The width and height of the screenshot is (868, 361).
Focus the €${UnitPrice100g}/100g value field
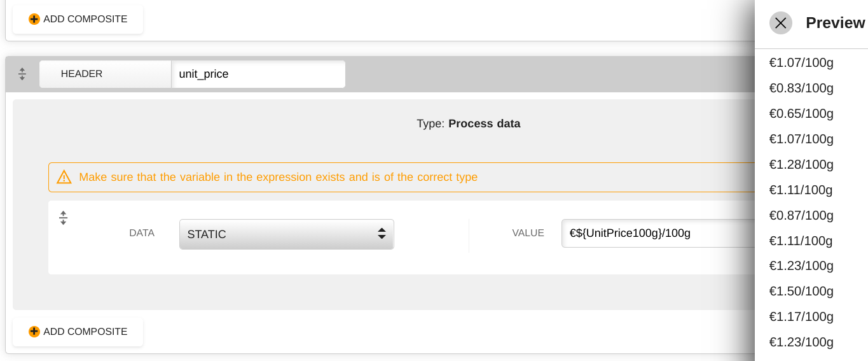[658, 233]
